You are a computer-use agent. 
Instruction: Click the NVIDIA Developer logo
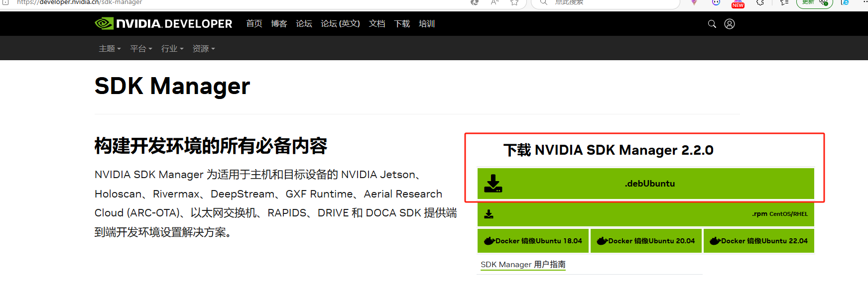(163, 23)
